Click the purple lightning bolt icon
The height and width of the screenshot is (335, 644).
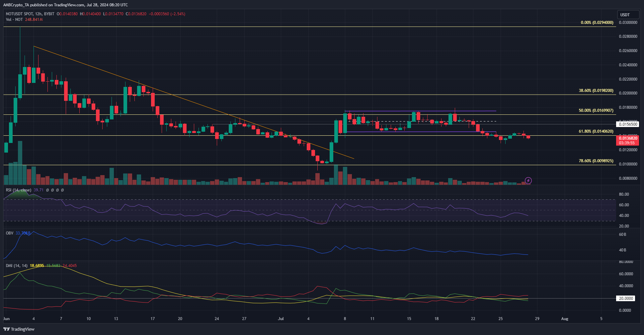coord(528,181)
